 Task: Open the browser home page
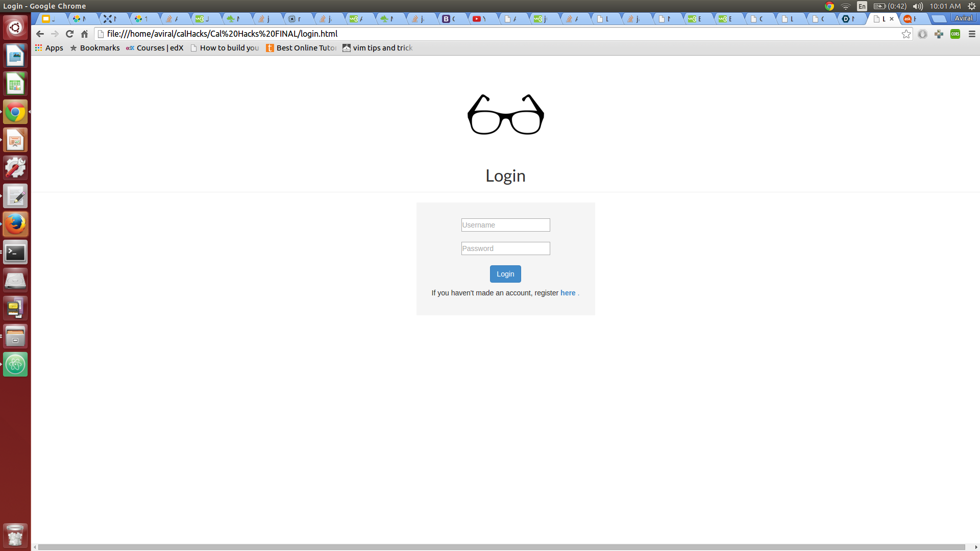tap(85, 34)
